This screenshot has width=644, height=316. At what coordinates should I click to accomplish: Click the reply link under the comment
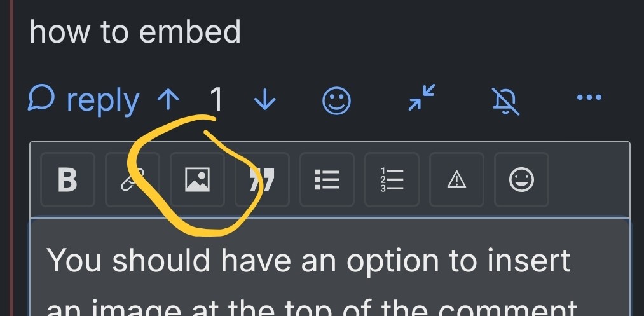coord(83,99)
